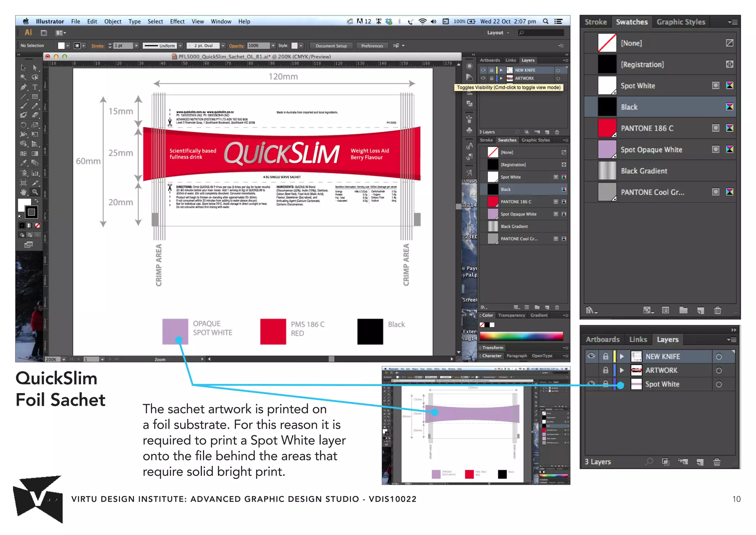This screenshot has height=535, width=756.
Task: Click trash icon in enlarged Layers panel
Action: 717,462
